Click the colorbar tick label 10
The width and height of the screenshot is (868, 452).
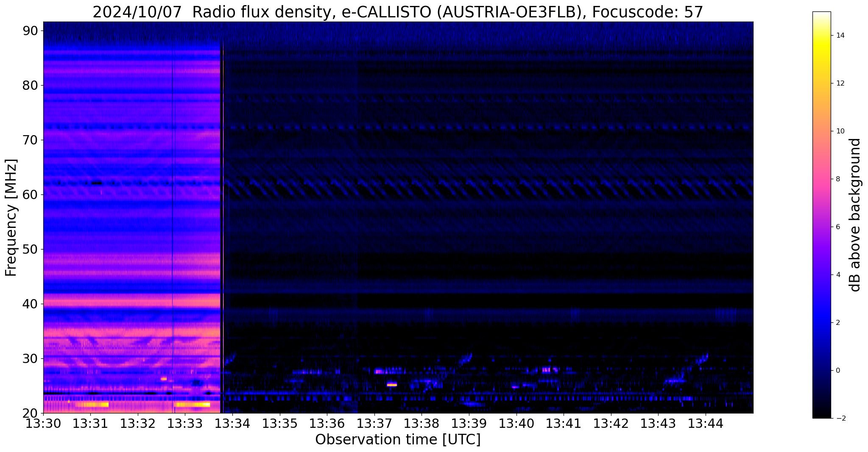coord(840,131)
